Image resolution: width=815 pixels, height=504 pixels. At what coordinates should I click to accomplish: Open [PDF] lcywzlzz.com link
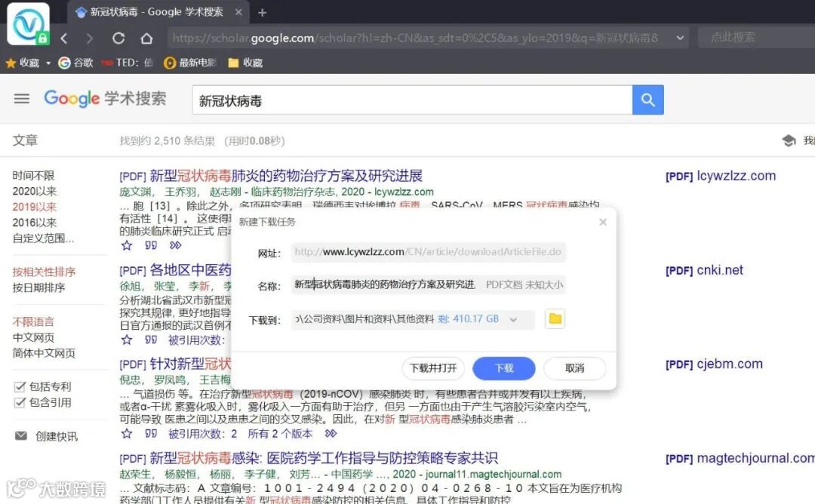pos(721,176)
